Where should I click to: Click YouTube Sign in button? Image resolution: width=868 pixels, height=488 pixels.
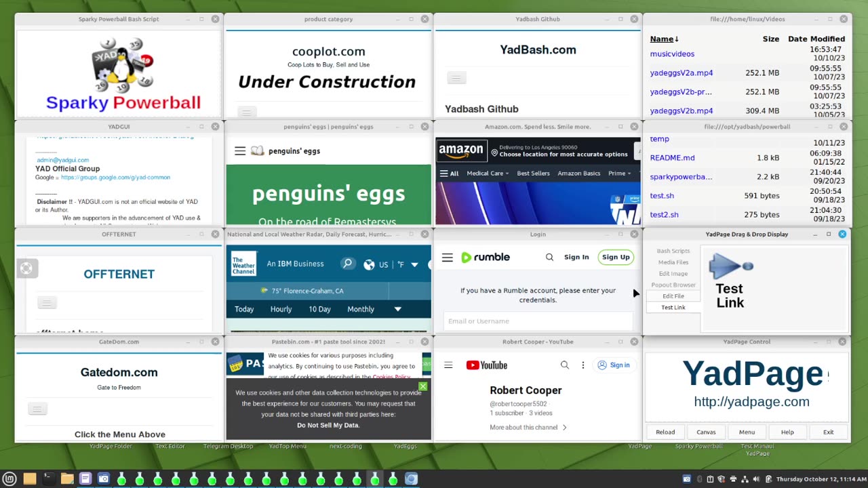coord(614,365)
